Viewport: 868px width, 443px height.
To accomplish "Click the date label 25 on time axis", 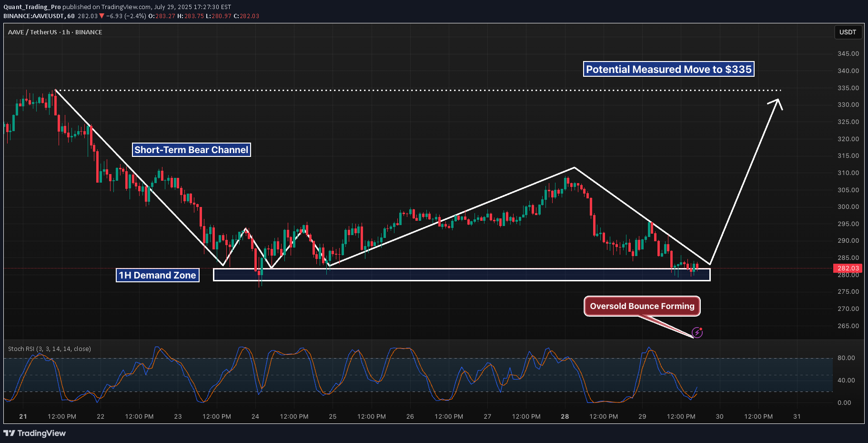I will pyautogui.click(x=333, y=416).
